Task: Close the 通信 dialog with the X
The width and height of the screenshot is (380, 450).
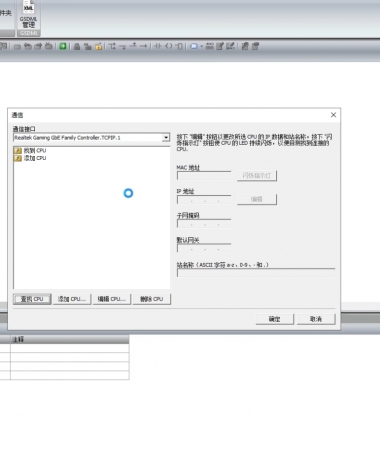Action: pyautogui.click(x=333, y=115)
